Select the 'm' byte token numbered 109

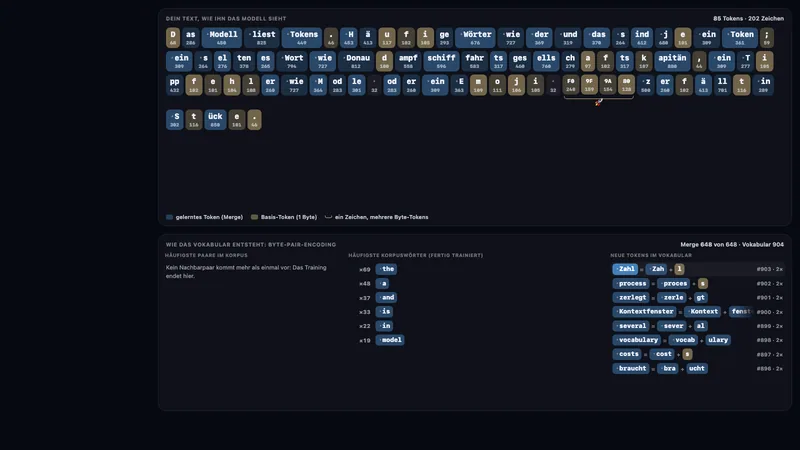[478, 84]
